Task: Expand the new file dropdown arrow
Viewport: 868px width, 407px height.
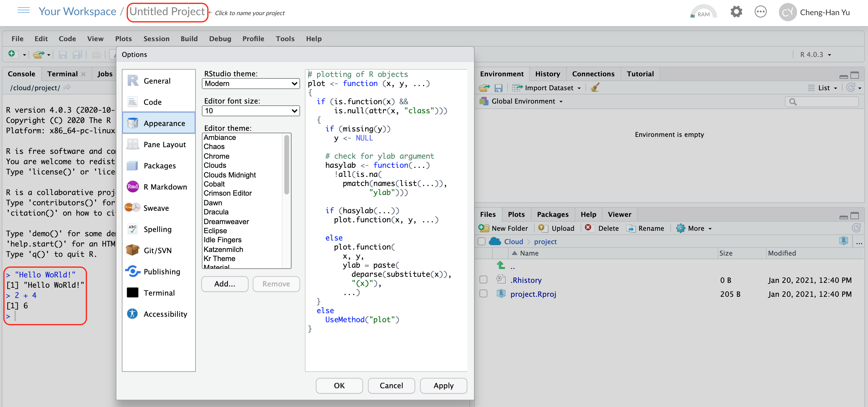Action: tap(24, 55)
